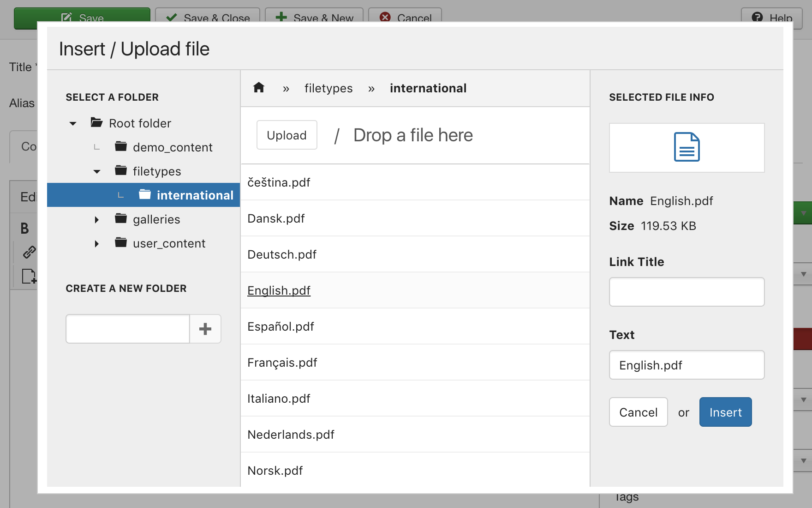Click the plus icon to create folder
812x508 pixels.
[205, 329]
